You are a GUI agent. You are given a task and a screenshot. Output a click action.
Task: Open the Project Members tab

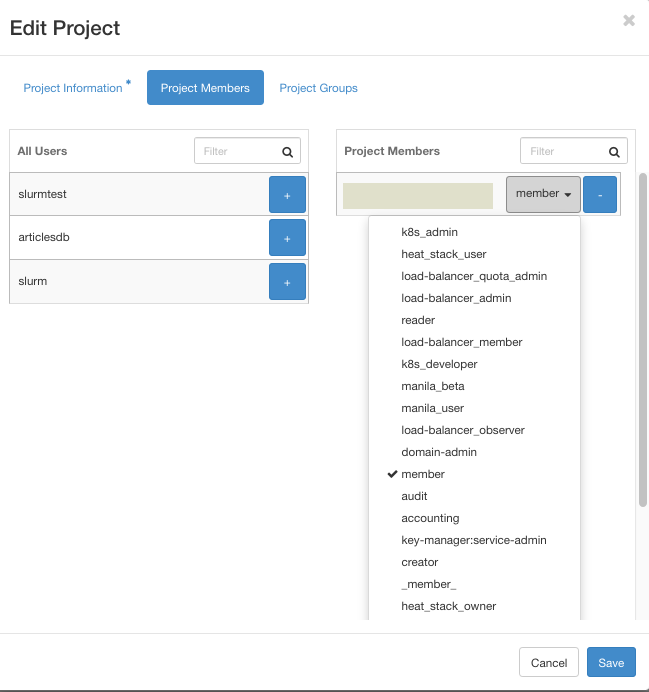[x=205, y=88]
